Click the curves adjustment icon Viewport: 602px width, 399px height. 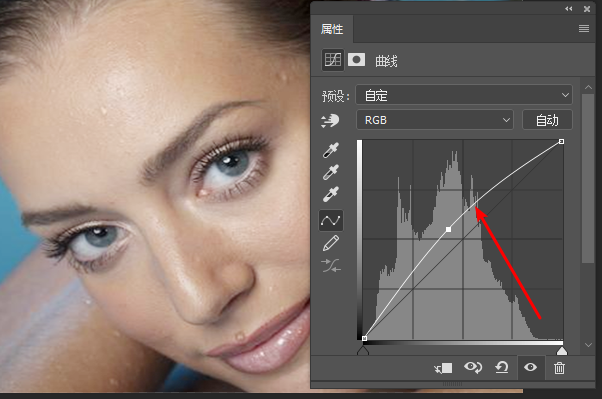(332, 60)
